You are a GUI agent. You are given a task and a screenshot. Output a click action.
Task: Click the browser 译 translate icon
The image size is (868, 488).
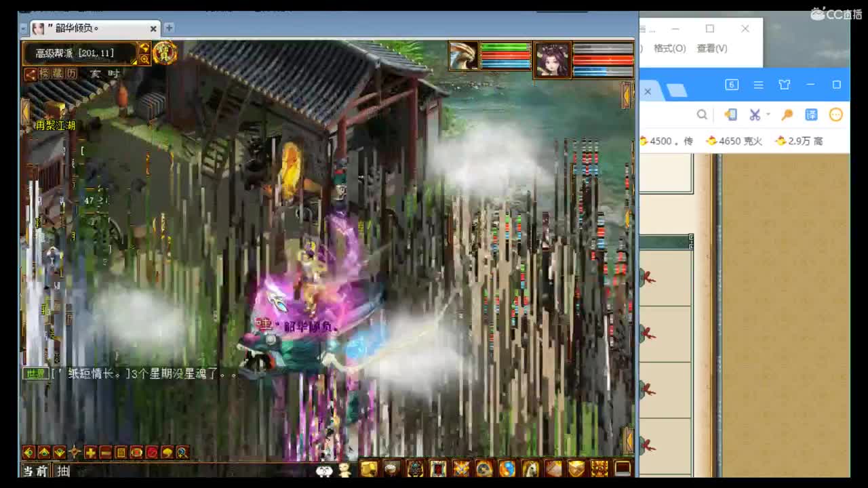click(811, 115)
